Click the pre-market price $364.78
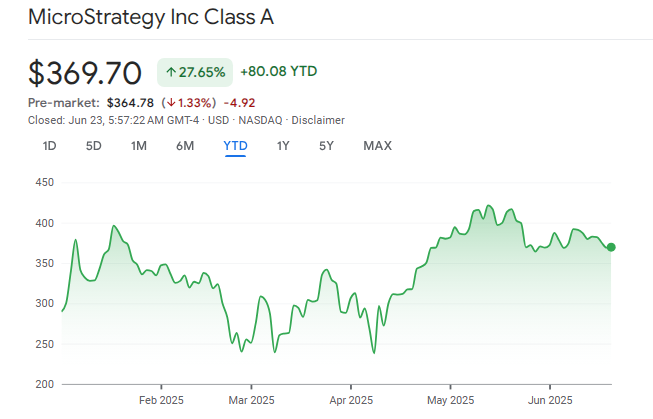653x419 pixels. [128, 101]
